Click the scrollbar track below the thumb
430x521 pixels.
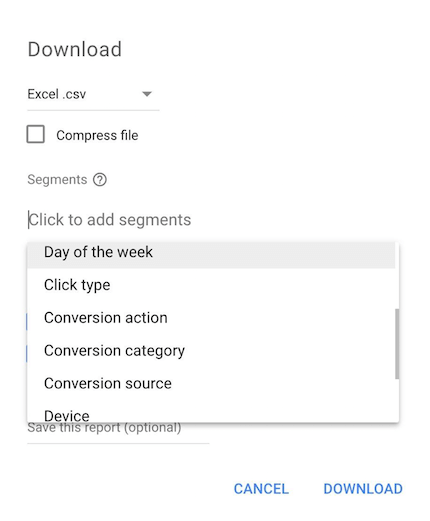tap(397, 400)
